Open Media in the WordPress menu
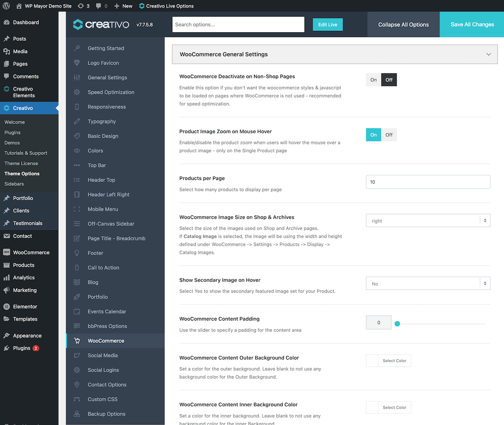 (20, 51)
